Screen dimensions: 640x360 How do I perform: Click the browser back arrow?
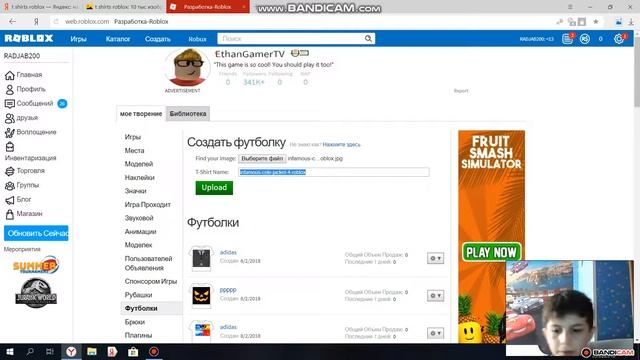(x=13, y=22)
